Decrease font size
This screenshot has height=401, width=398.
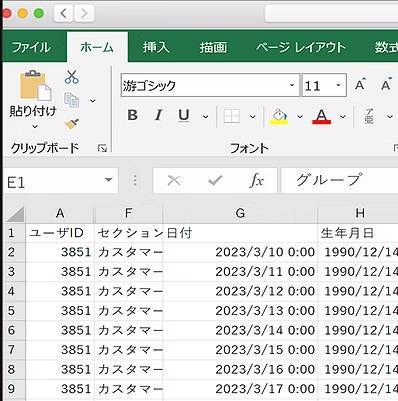point(386,85)
